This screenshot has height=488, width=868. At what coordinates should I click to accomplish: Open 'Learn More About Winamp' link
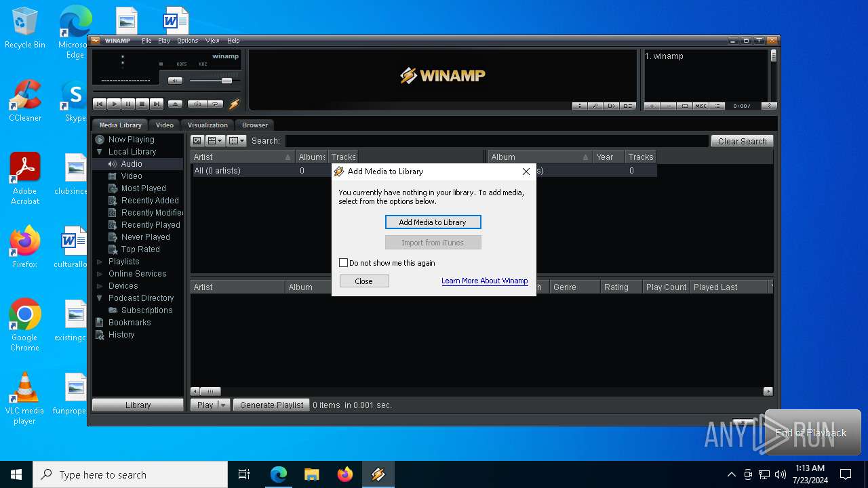coord(484,281)
